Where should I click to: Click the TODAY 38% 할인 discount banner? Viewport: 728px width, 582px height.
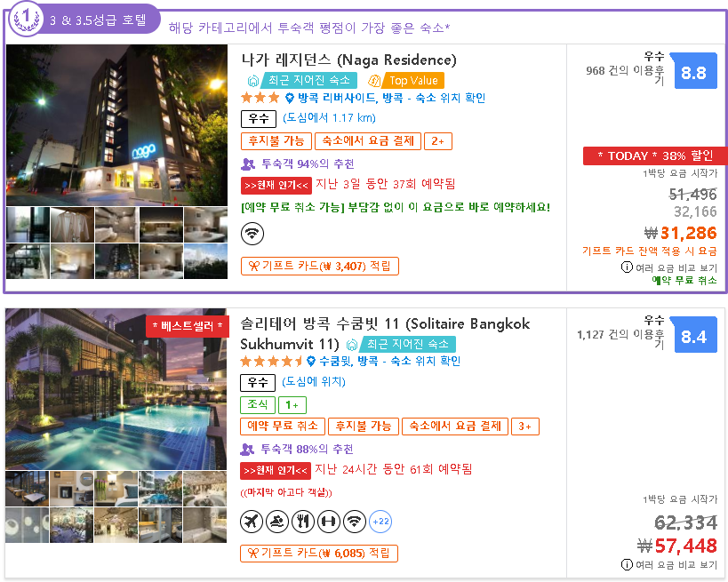655,156
